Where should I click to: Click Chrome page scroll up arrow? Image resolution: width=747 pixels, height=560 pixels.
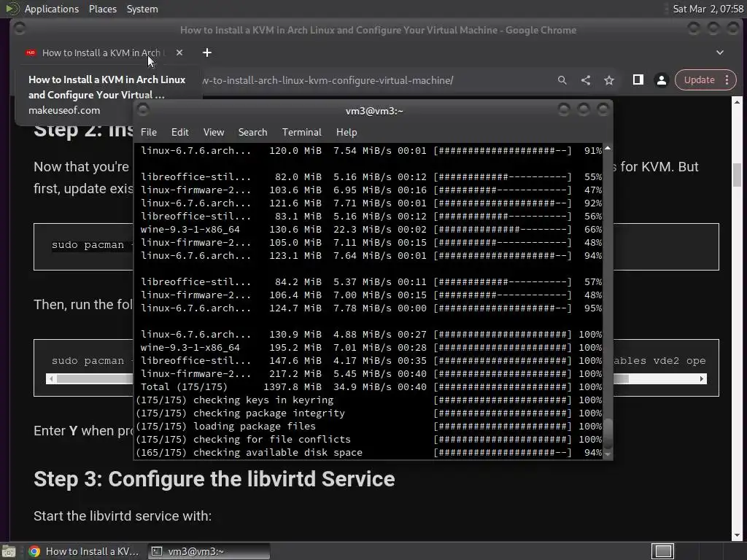737,102
